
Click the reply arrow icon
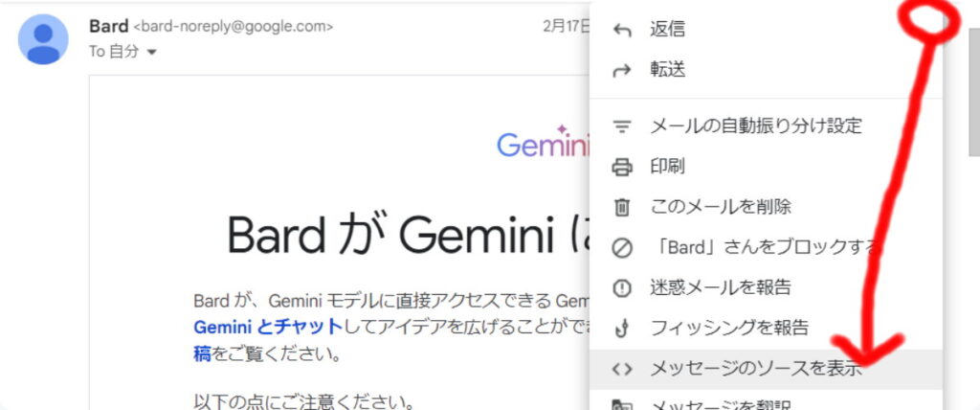coord(622,30)
